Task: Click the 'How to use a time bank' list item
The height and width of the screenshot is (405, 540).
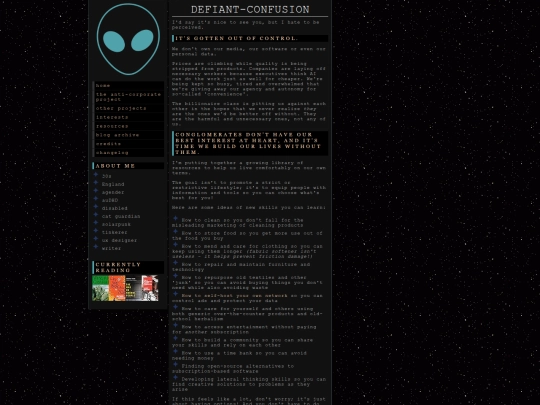Action: (x=239, y=355)
